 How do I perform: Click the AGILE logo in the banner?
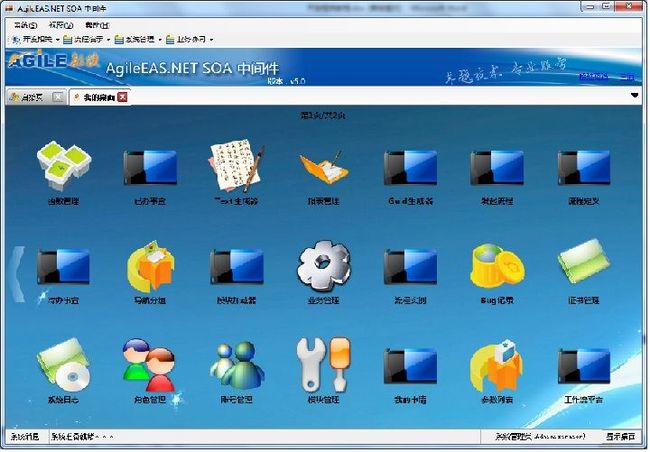pos(55,61)
